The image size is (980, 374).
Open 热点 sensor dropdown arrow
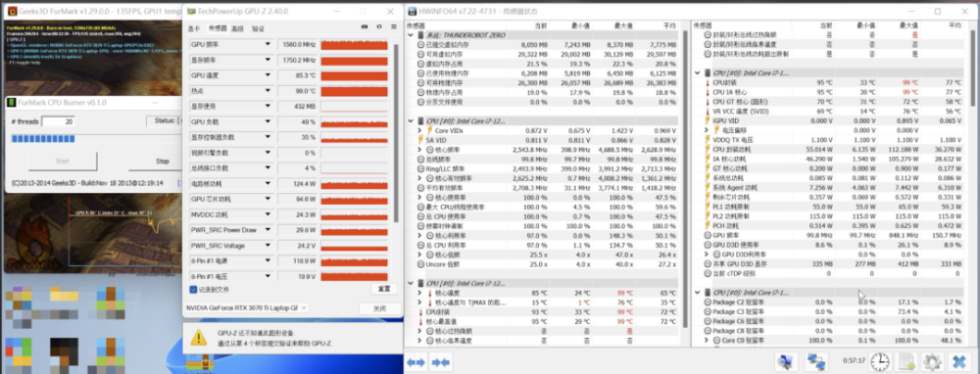(x=269, y=90)
